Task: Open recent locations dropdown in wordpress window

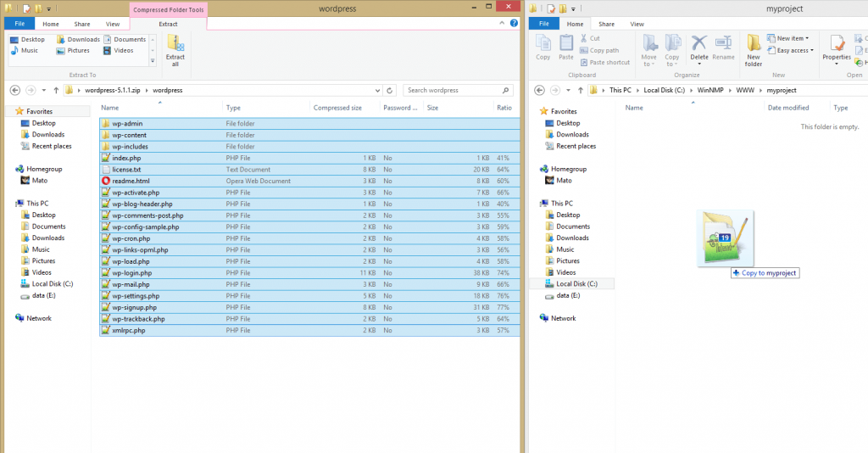Action: [44, 90]
